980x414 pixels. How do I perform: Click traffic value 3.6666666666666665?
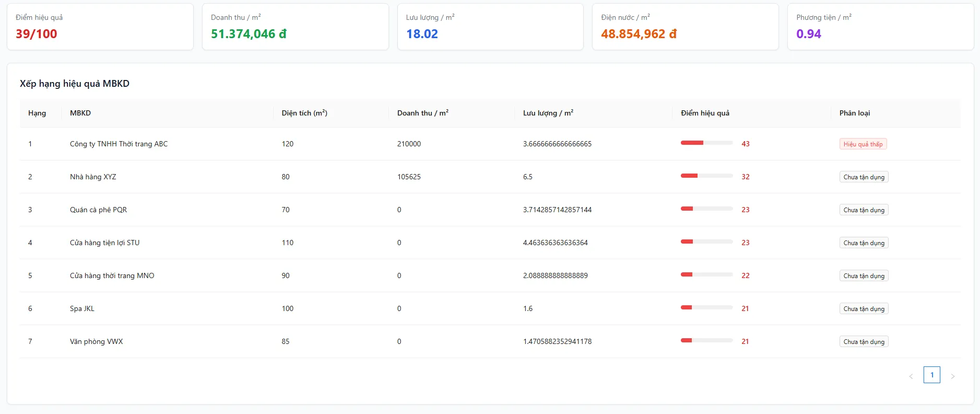(x=557, y=144)
